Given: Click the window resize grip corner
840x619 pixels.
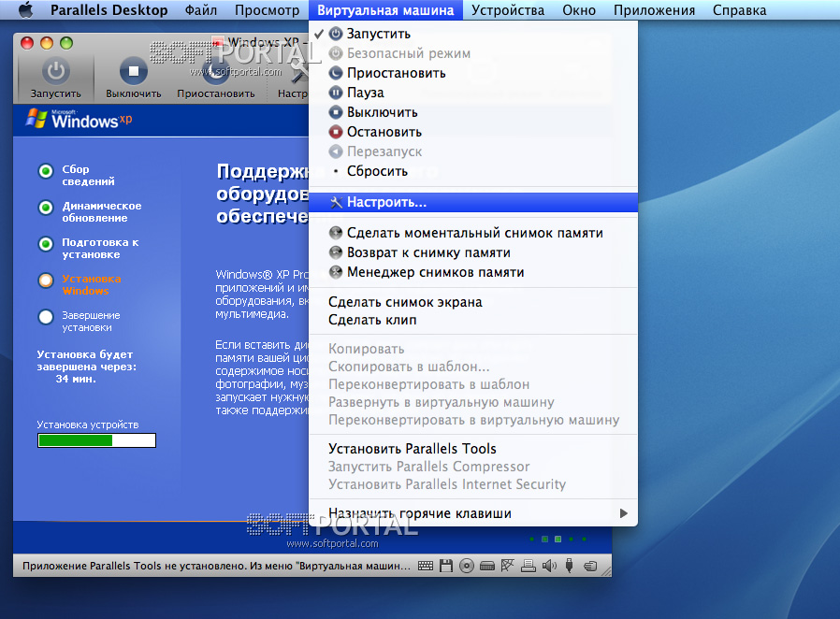Looking at the screenshot, I should tap(606, 572).
